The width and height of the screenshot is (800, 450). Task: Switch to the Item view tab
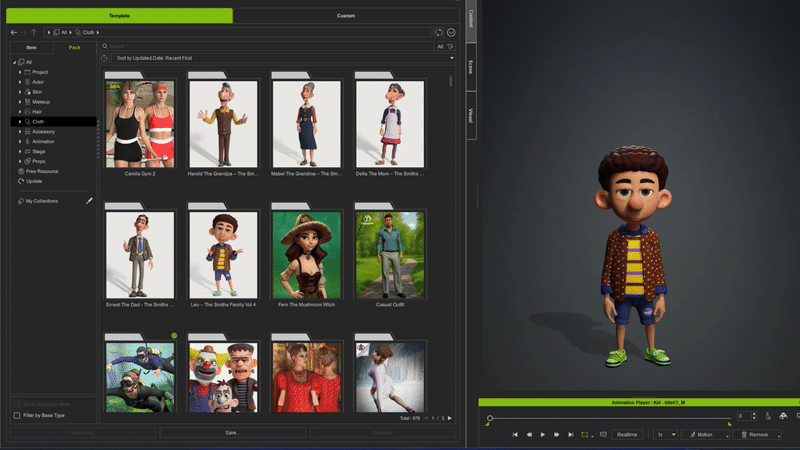coord(31,47)
